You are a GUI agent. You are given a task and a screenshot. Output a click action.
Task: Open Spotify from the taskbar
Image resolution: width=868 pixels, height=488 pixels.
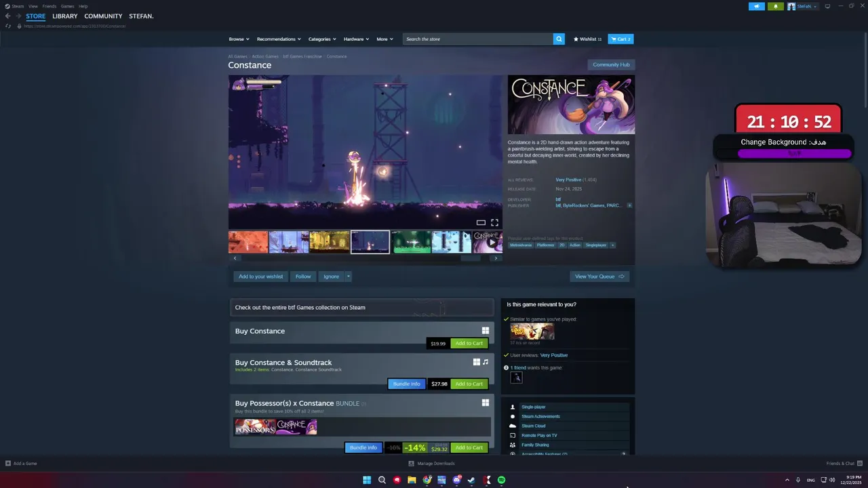tap(501, 480)
